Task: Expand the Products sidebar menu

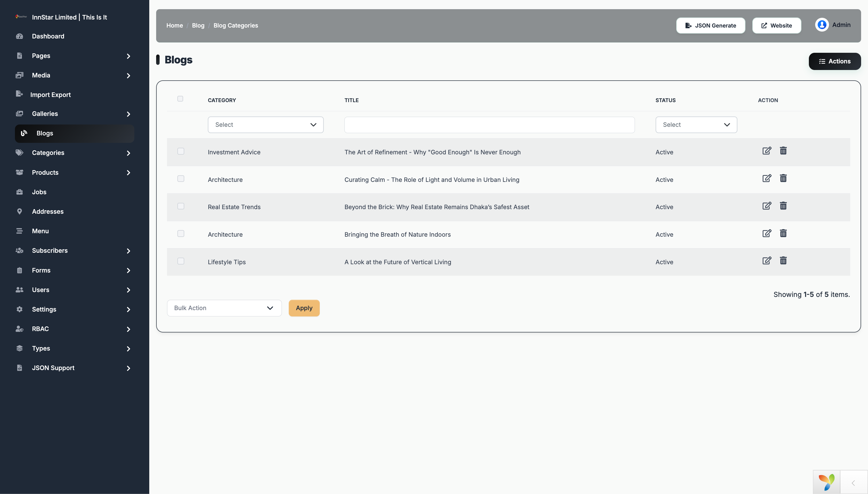Action: click(74, 172)
